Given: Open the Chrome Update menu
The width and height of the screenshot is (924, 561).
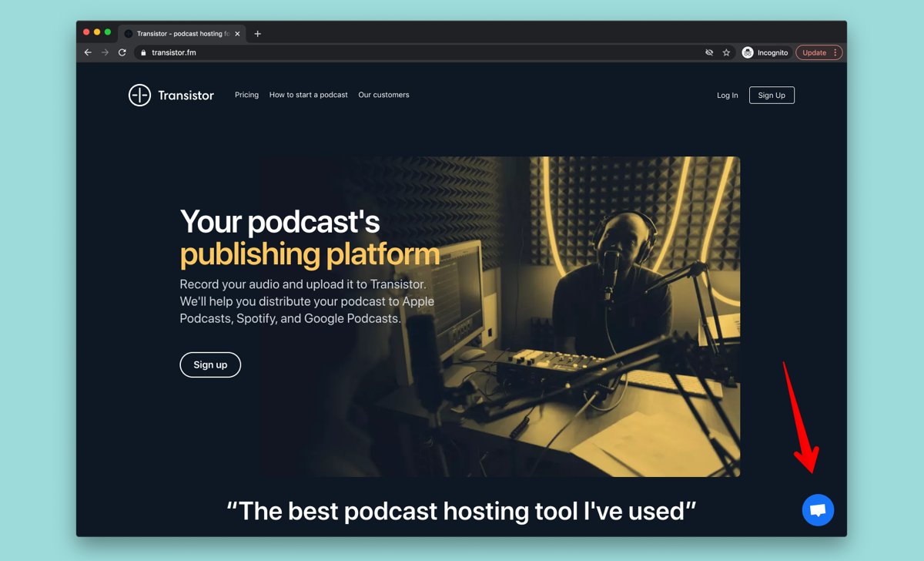Looking at the screenshot, I should coord(819,52).
